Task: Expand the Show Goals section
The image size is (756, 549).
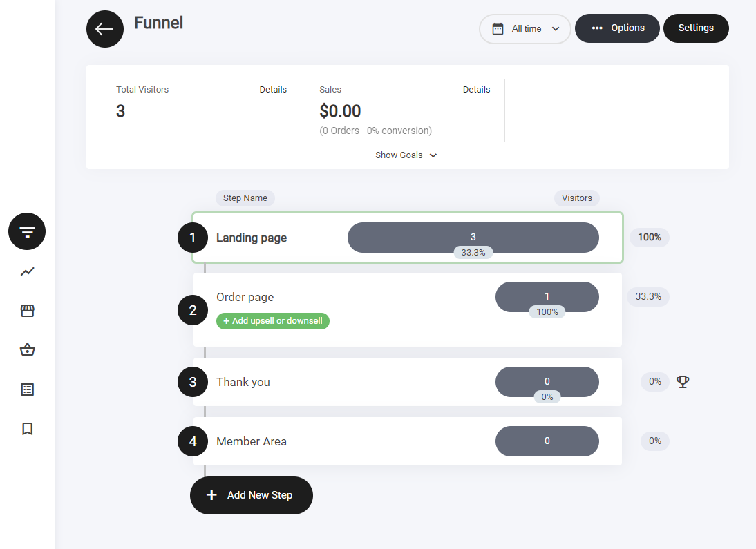Action: [406, 155]
